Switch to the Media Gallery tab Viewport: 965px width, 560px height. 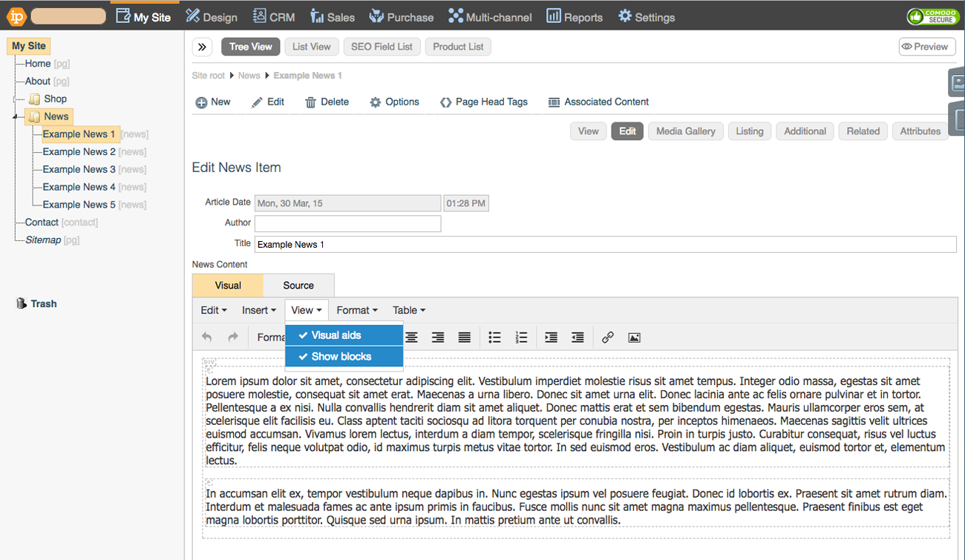(x=685, y=131)
